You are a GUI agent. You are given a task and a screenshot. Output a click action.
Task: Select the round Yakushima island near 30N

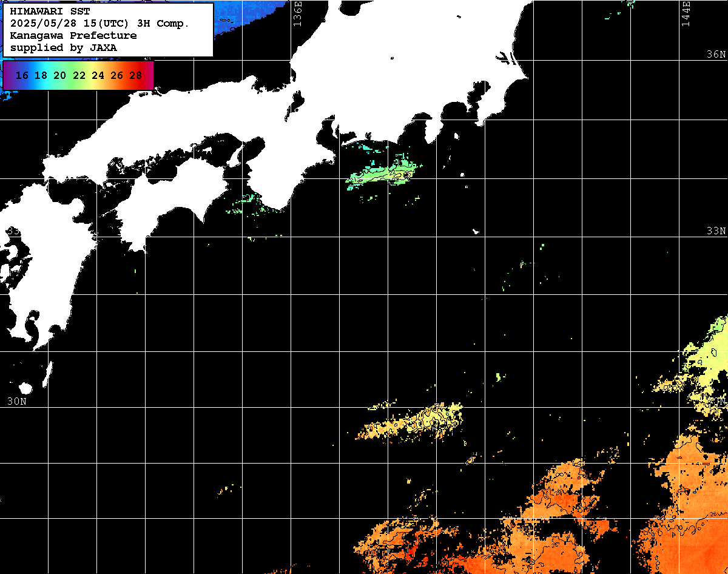tap(25, 388)
